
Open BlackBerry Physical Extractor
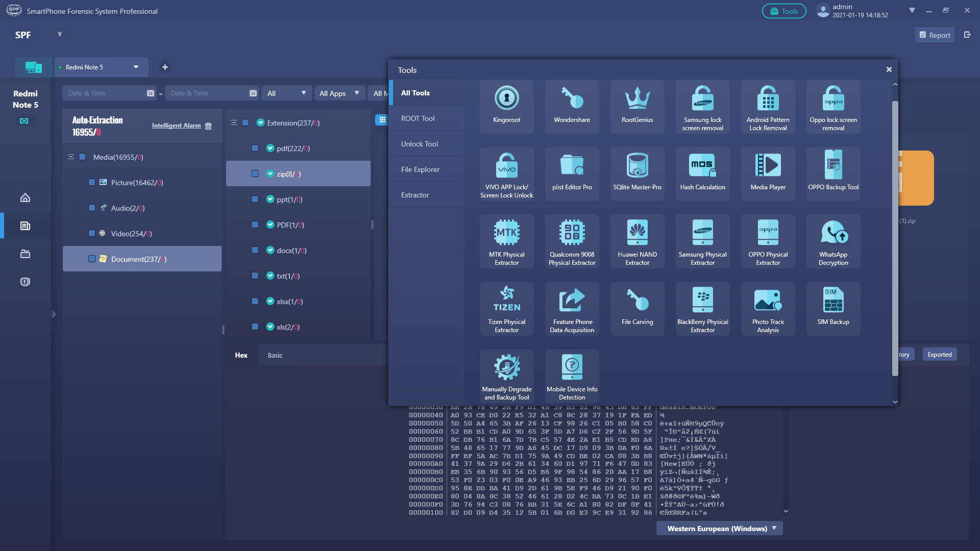point(702,309)
